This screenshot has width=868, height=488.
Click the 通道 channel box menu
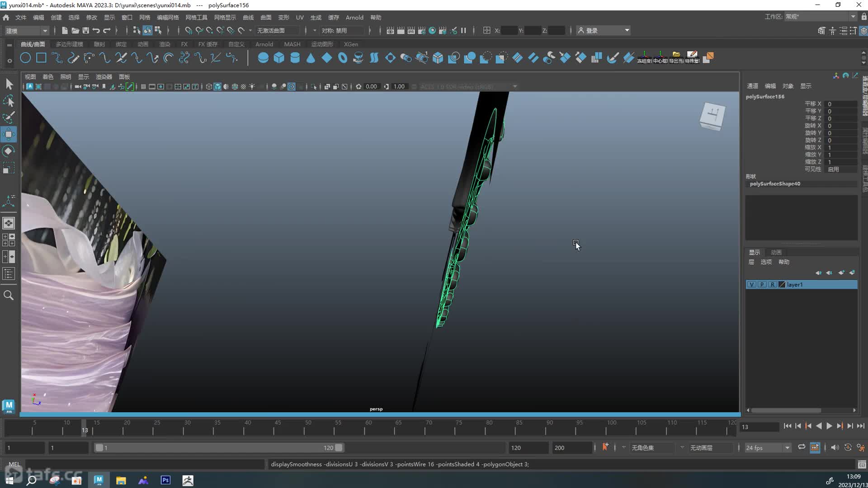tap(752, 86)
